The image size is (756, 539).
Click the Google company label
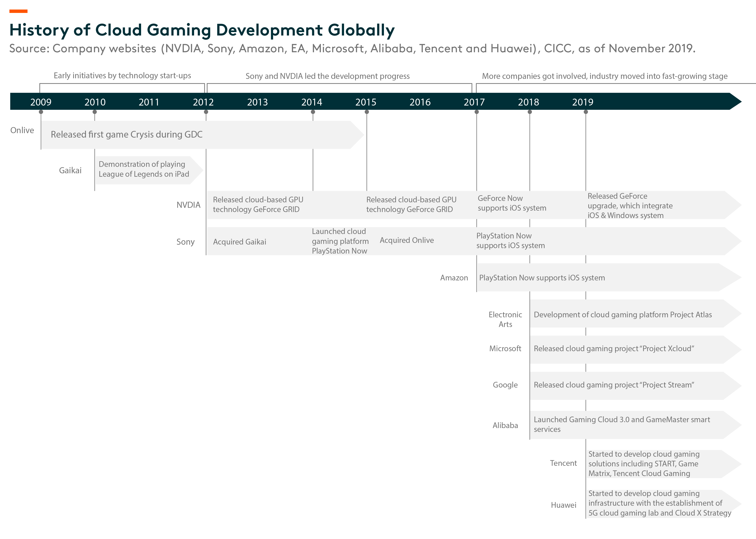click(505, 385)
